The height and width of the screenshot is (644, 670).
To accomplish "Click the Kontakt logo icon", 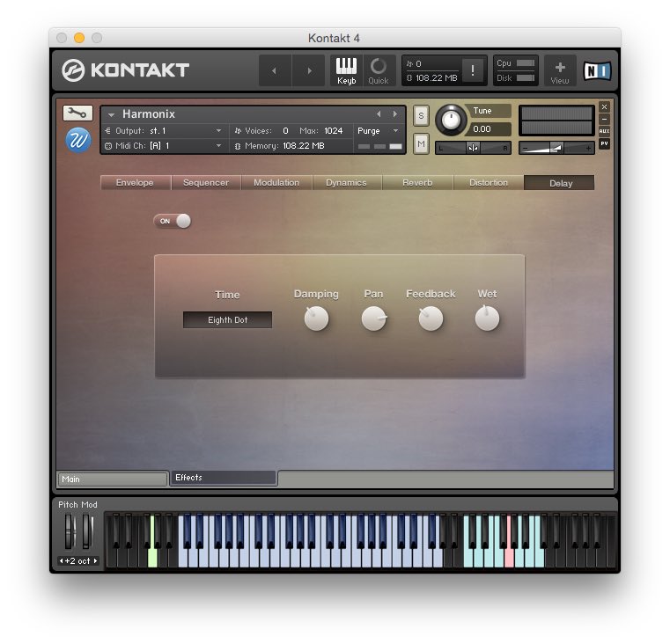I will pos(73,70).
